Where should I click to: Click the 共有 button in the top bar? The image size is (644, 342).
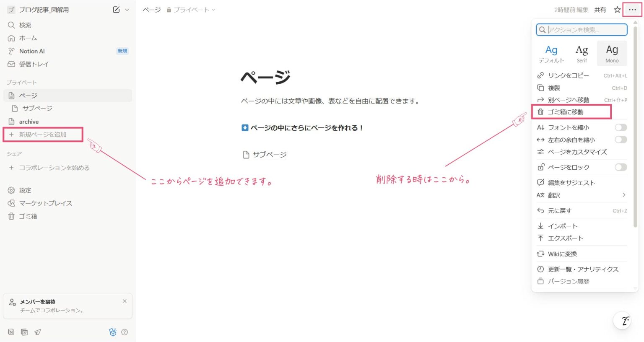pos(600,10)
